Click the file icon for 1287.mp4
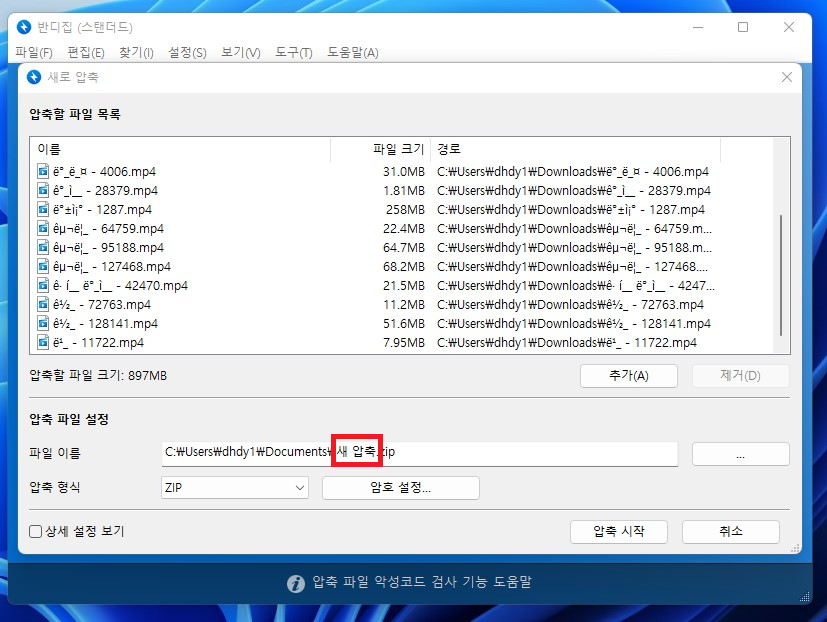Image resolution: width=827 pixels, height=622 pixels. tap(43, 209)
